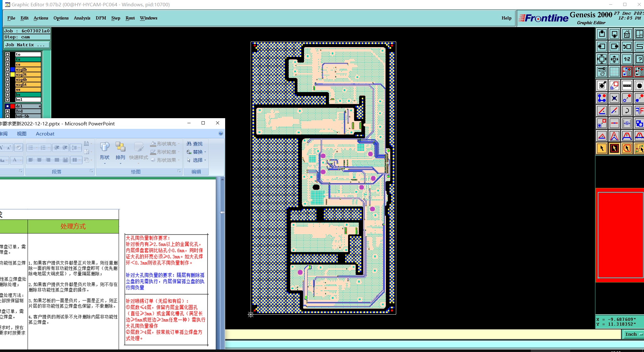The height and width of the screenshot is (352, 644).
Task: Click the 查找 find button
Action: tap(195, 144)
